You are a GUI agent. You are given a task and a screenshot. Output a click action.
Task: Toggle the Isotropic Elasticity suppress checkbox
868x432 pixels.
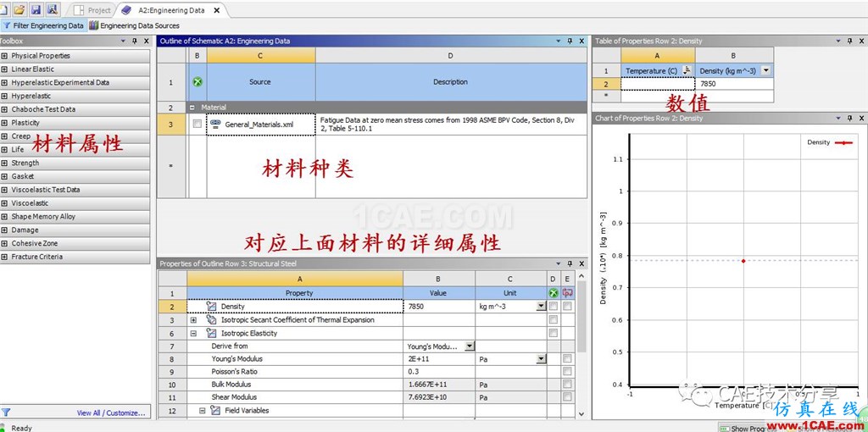(x=553, y=333)
